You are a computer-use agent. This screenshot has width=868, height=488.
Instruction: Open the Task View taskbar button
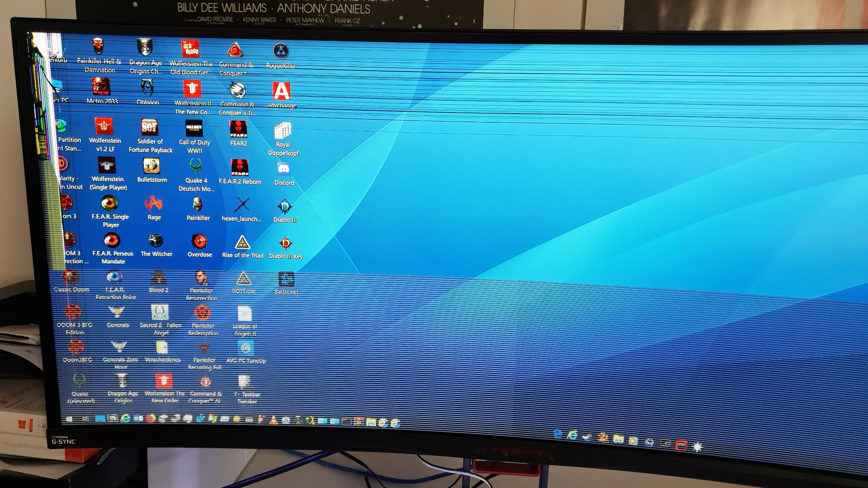86,419
